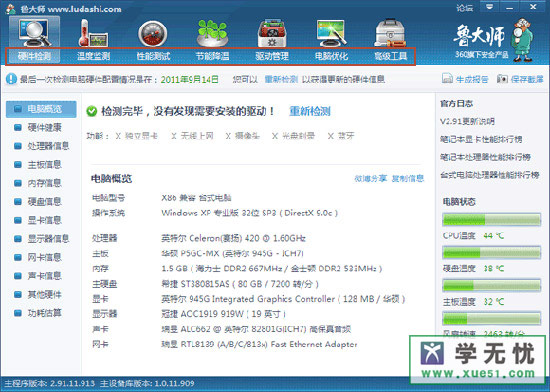Image resolution: width=550 pixels, height=392 pixels.
Task: Open the title bar dropdown menu arrow
Action: tap(489, 7)
